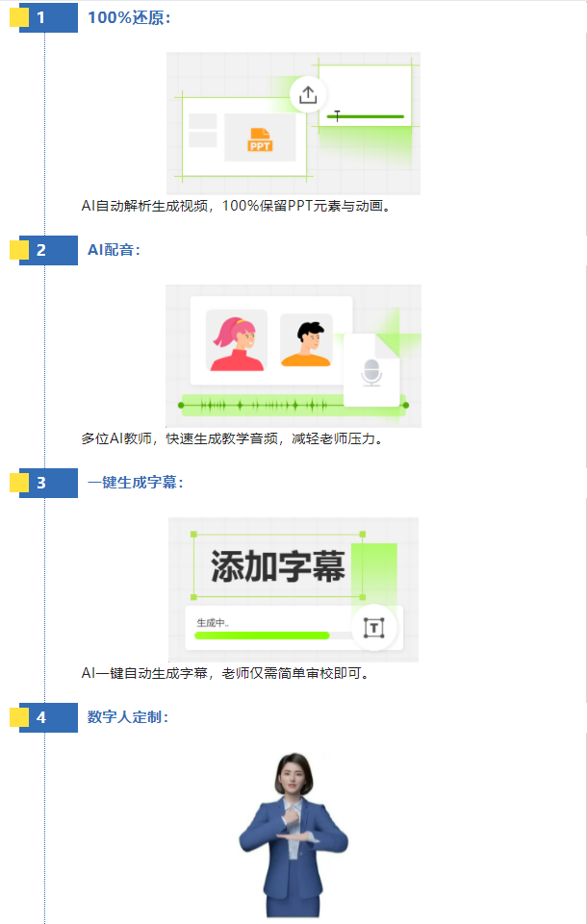Click the green subtitle generation progress bar
The width and height of the screenshot is (587, 924).
[x=262, y=636]
